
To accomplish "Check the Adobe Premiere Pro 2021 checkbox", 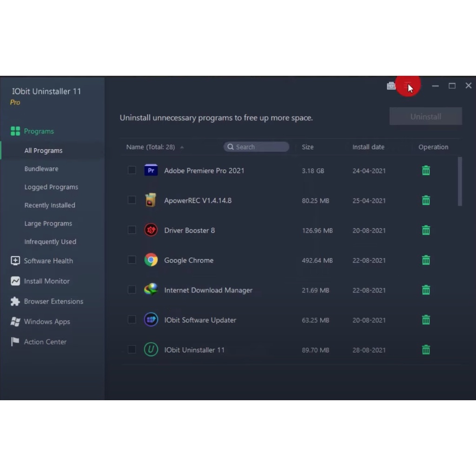I will [x=132, y=171].
